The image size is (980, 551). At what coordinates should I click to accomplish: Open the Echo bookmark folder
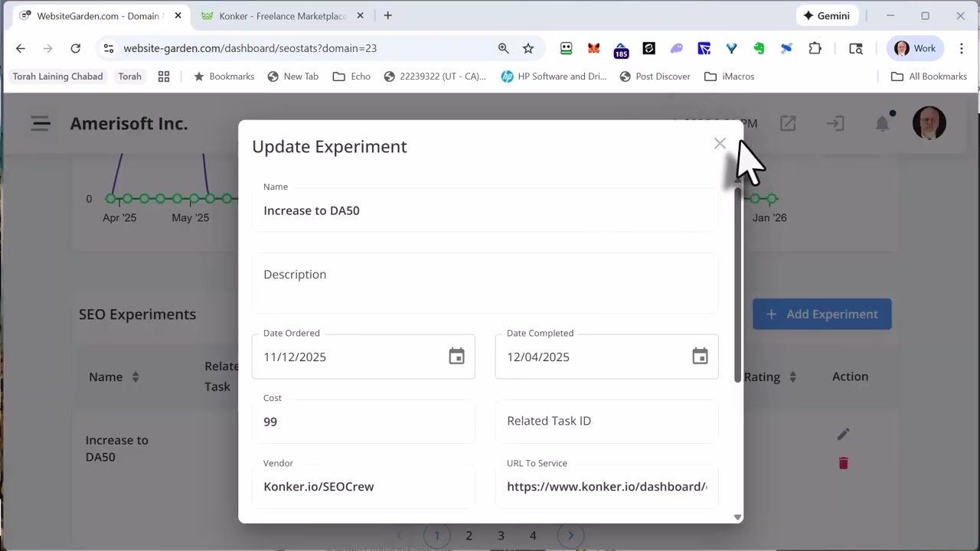point(351,77)
